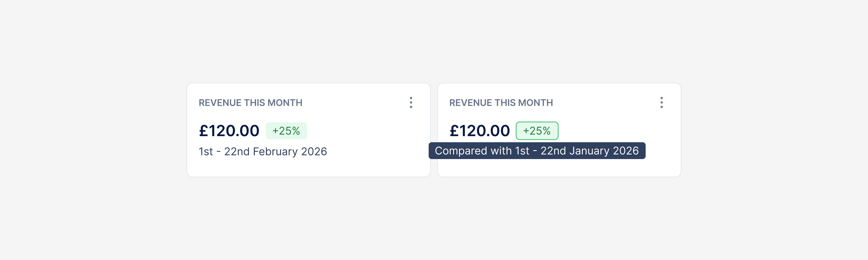Select the outlined +25% badge on right card

[537, 131]
